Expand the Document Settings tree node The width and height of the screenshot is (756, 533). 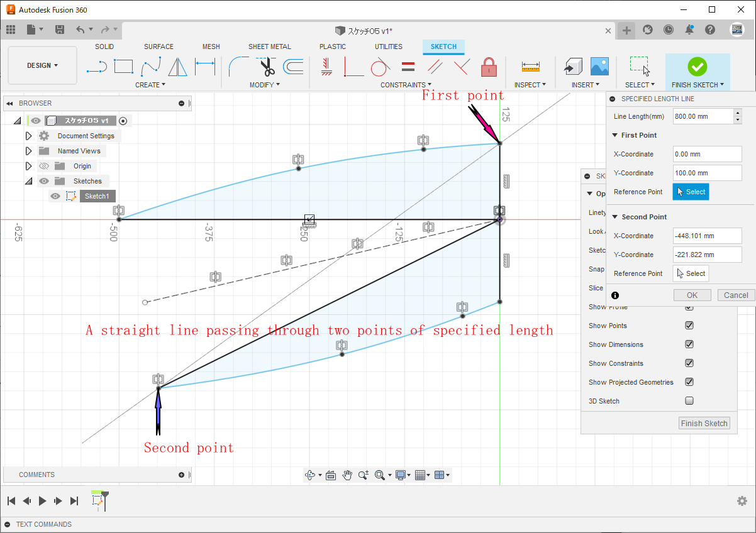[28, 136]
